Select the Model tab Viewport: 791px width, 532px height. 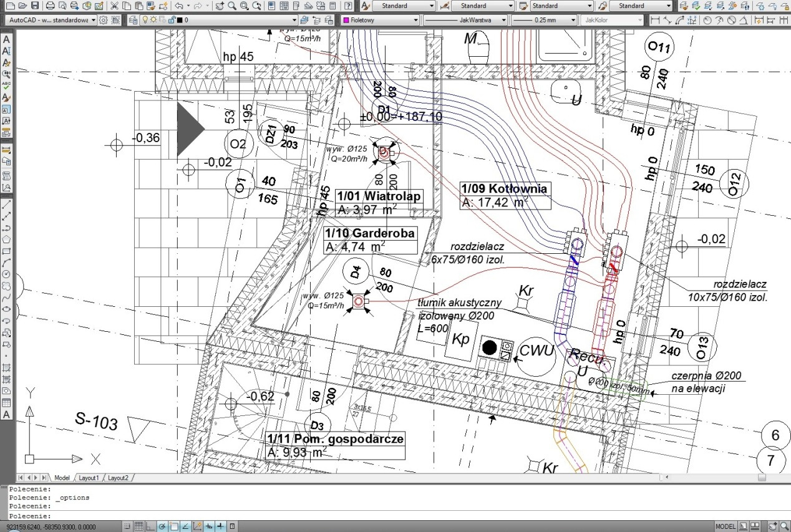click(62, 478)
